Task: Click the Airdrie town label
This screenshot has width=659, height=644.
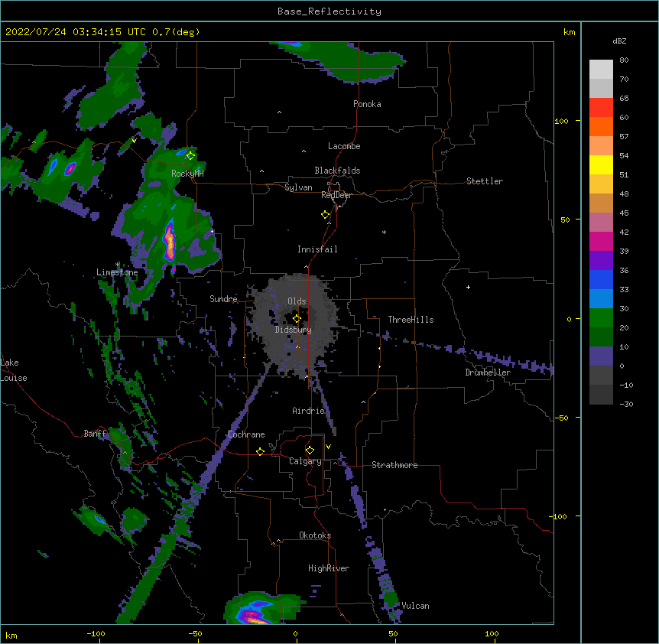Action: tap(309, 411)
